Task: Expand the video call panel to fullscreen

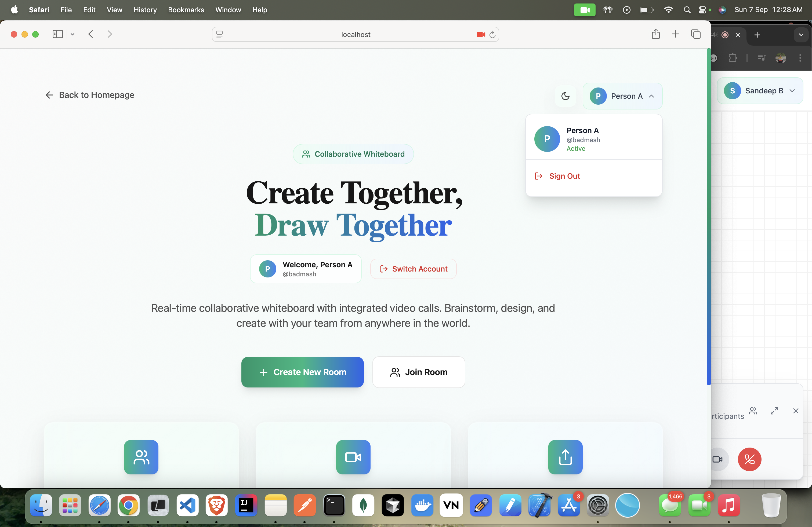Action: pyautogui.click(x=774, y=411)
